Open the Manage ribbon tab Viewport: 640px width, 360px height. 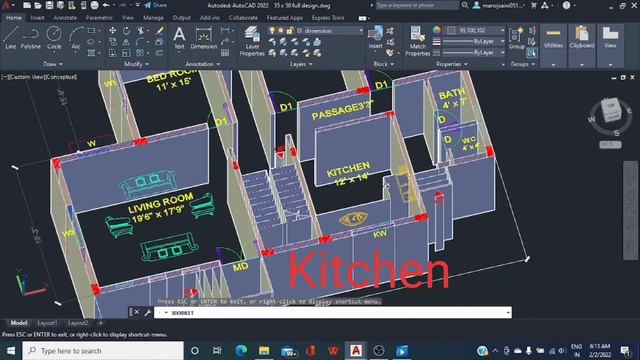153,18
